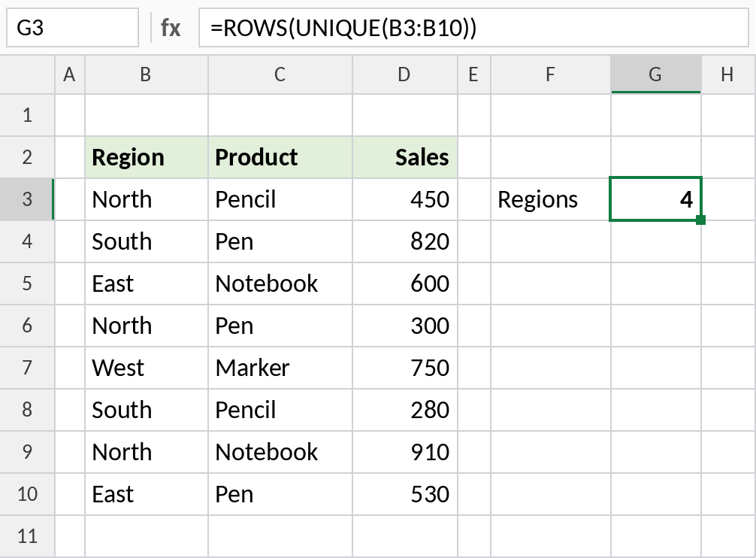Image resolution: width=756 pixels, height=558 pixels.
Task: Select column F header
Action: click(x=551, y=74)
